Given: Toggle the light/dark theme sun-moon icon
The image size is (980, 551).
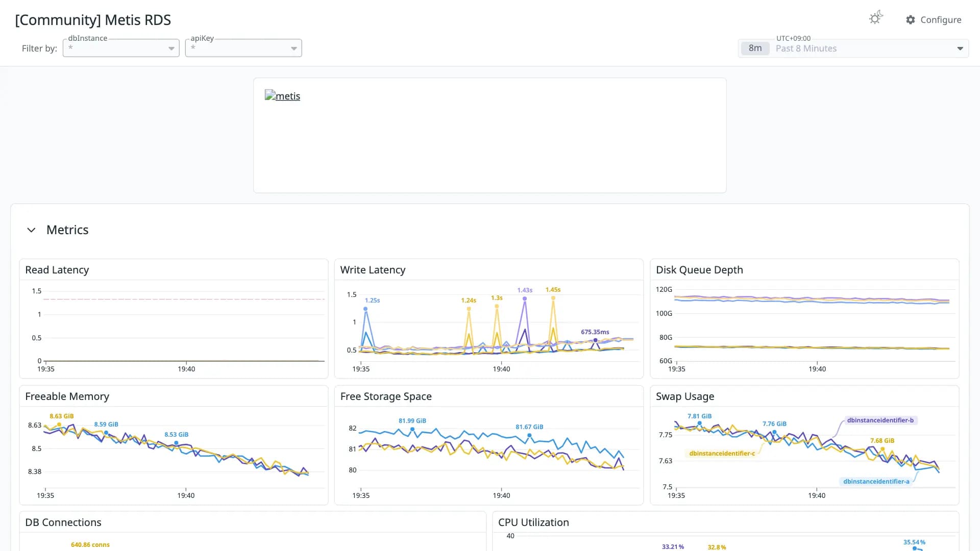Looking at the screenshot, I should 876,18.
